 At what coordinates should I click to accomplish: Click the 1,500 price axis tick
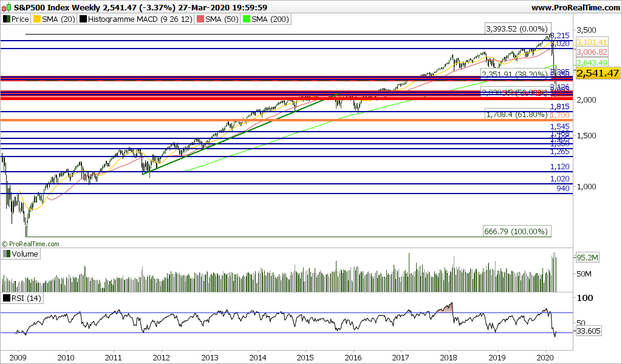click(x=587, y=135)
